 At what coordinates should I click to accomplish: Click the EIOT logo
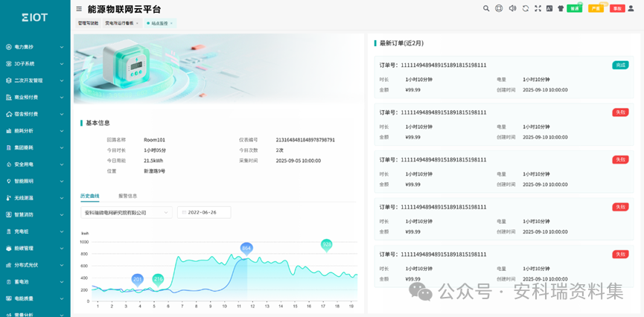(35, 17)
